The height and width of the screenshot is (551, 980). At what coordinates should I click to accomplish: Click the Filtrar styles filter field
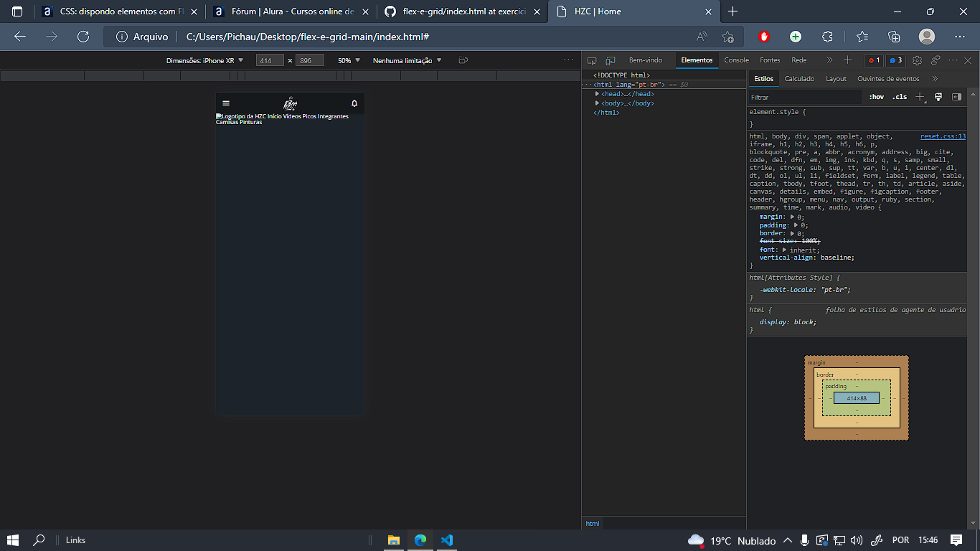click(x=804, y=97)
